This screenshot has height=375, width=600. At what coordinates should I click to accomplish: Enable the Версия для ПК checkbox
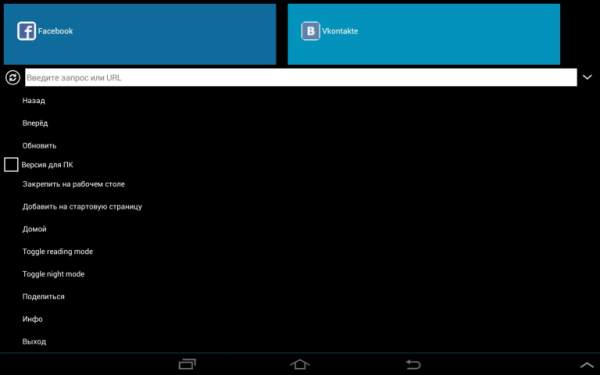click(x=11, y=165)
